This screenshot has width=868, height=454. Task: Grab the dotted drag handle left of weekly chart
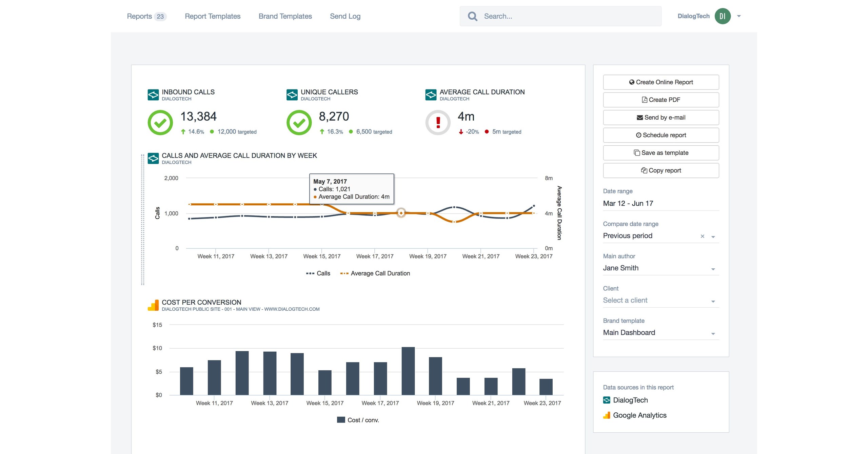coord(142,220)
